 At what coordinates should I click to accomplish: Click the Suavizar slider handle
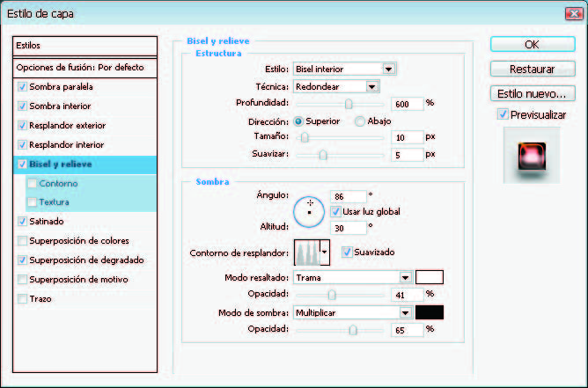[x=323, y=155]
